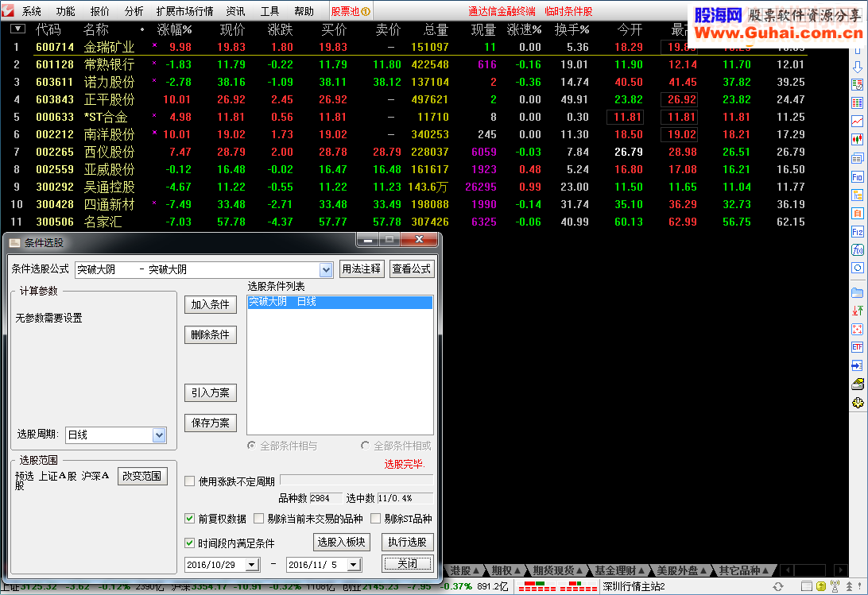The image size is (868, 595).
Task: Click the bottom tab bar right scroll arrow
Action: tap(840, 570)
